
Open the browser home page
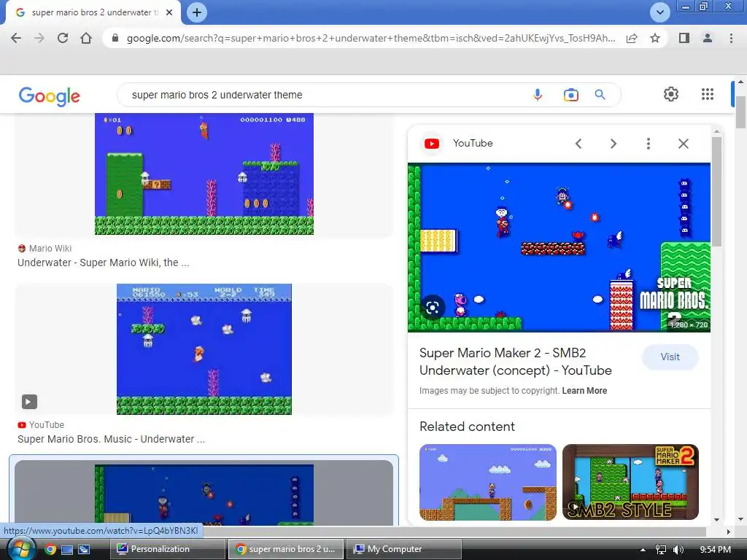point(86,38)
